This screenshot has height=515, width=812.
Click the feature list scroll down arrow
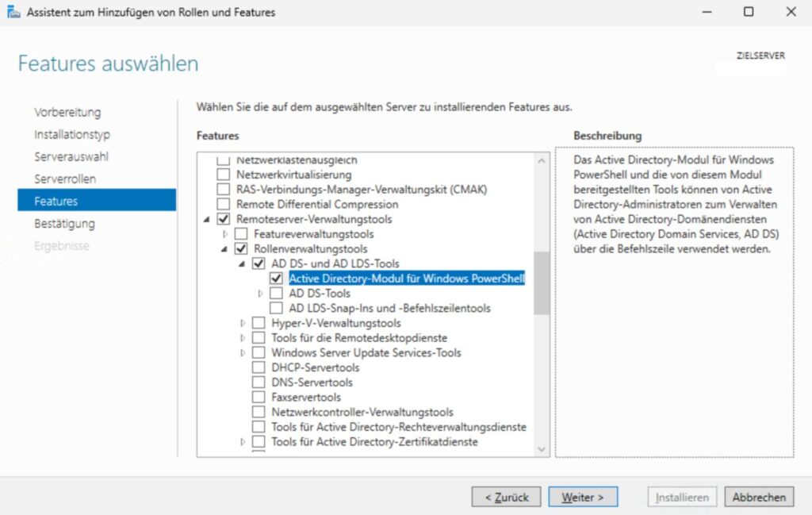click(542, 449)
